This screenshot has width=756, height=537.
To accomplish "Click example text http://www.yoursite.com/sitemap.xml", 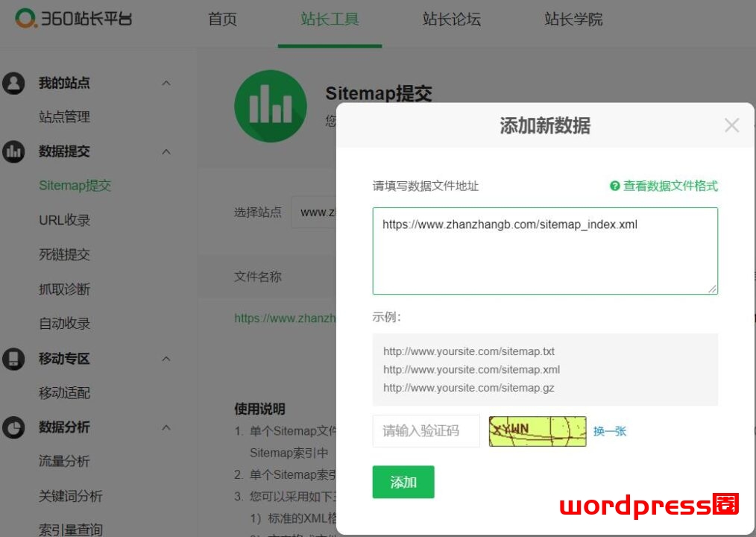I will 471,370.
